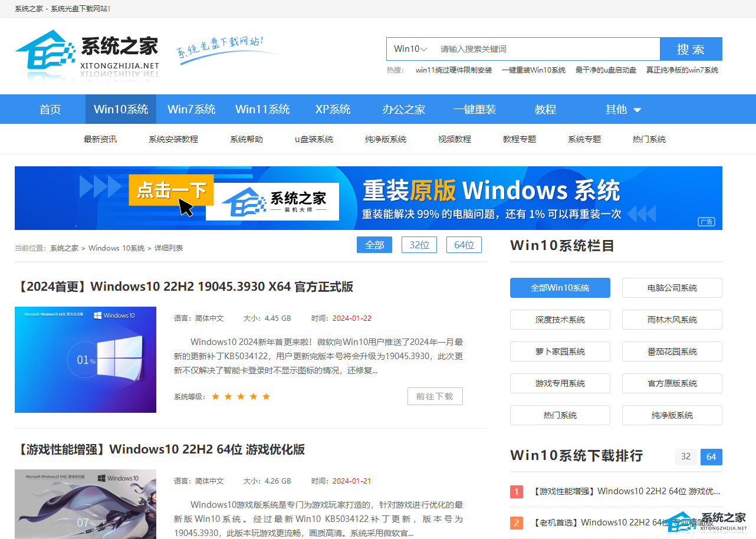Click the 游戏优化版 Windows10 thumbnail image
Screen dimensions: 756x539
click(86, 504)
